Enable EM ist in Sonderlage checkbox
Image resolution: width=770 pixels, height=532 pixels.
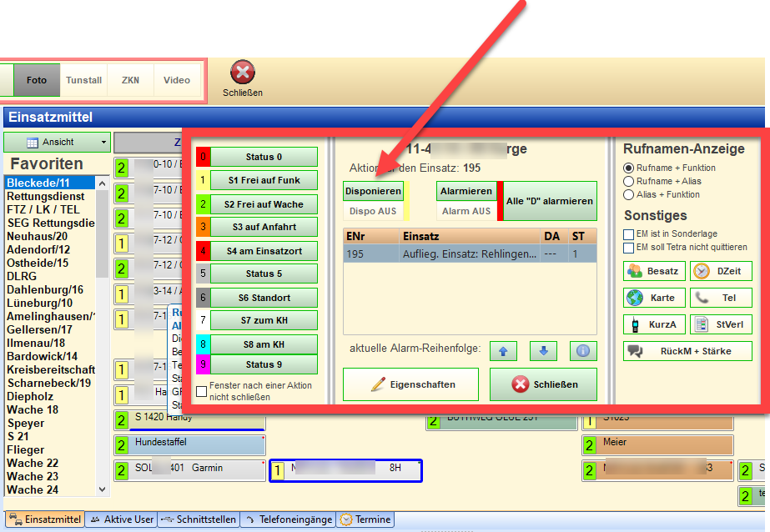pyautogui.click(x=629, y=234)
